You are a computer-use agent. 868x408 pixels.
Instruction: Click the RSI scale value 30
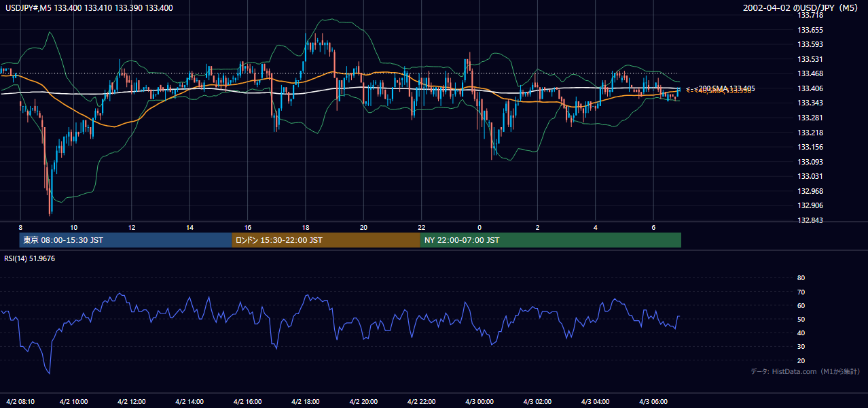(x=801, y=347)
